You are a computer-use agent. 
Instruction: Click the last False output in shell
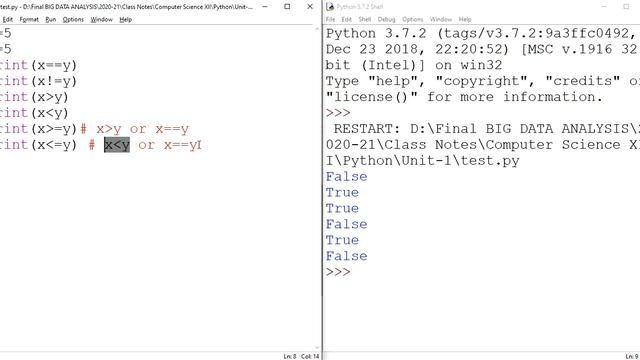[x=346, y=256]
